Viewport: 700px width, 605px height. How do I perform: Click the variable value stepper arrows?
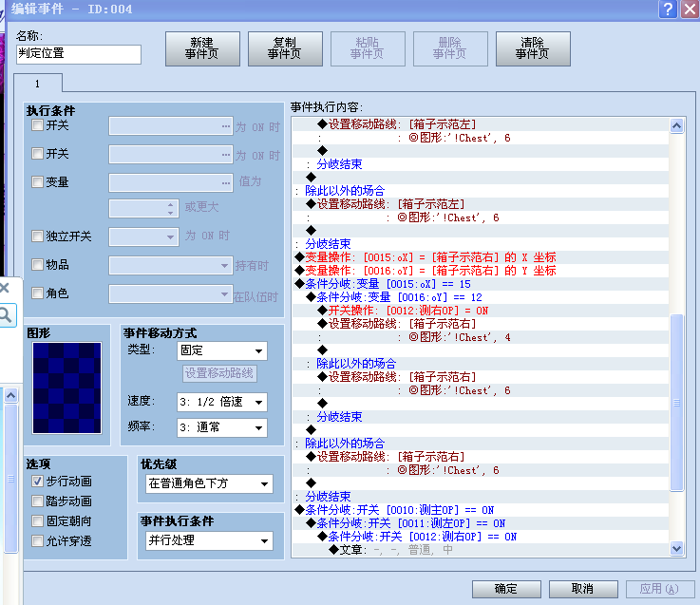click(x=170, y=208)
